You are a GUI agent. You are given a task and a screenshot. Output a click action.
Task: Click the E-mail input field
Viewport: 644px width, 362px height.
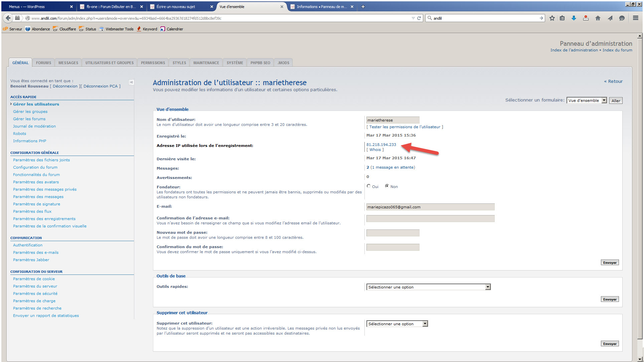(430, 207)
